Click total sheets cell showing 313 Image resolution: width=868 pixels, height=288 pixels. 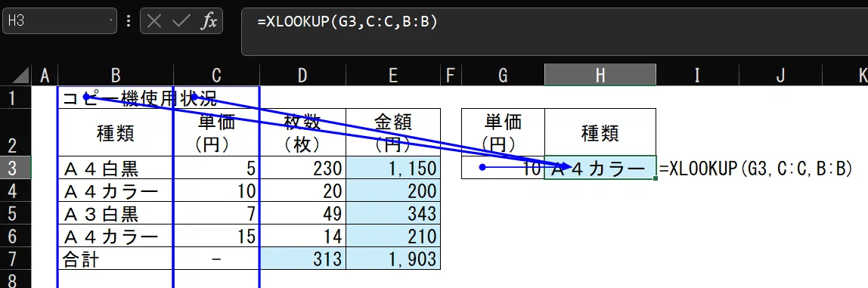pyautogui.click(x=302, y=259)
